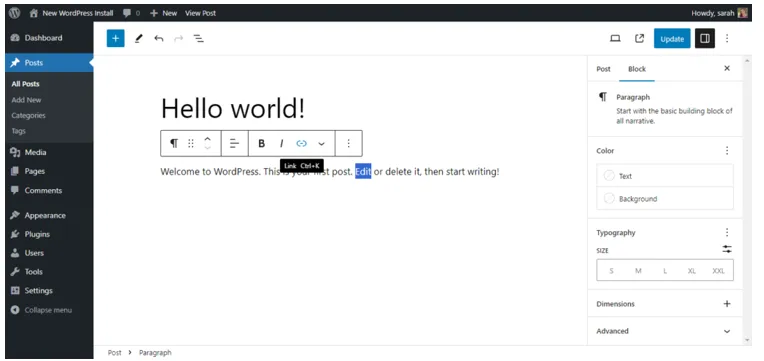Switch to the Post tab in sidebar
Screen dimensions: 764x361
tap(603, 69)
